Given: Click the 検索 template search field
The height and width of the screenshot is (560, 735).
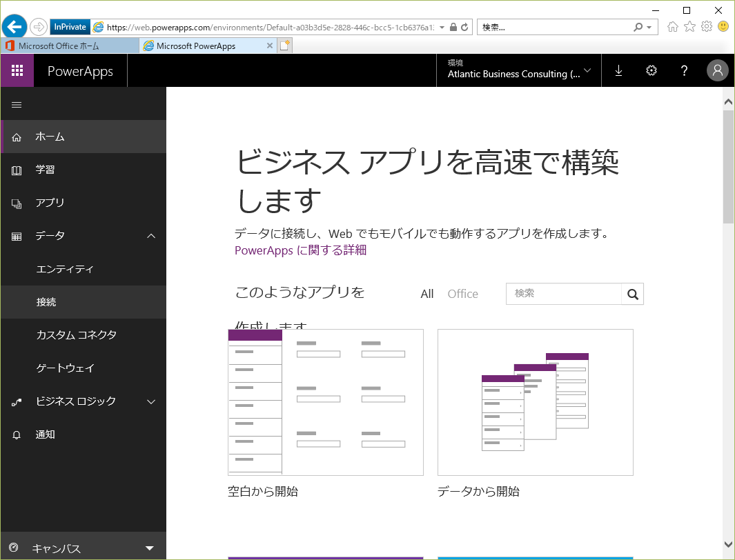Looking at the screenshot, I should (564, 294).
